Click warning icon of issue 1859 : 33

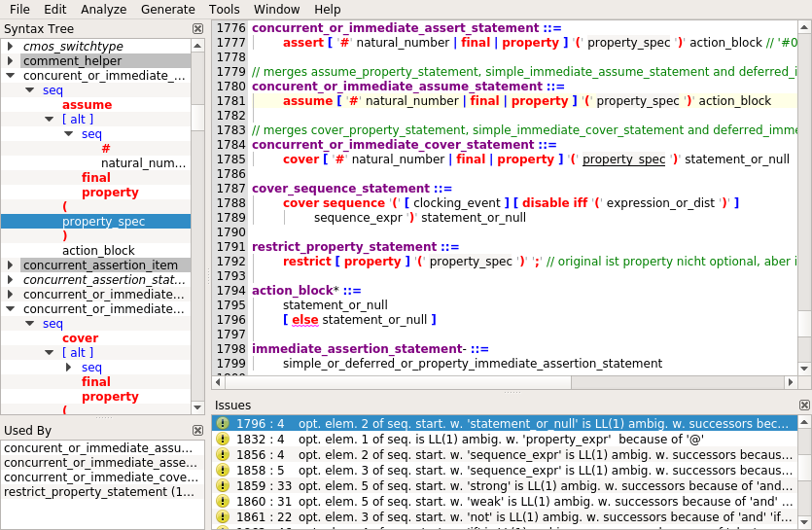pos(223,485)
